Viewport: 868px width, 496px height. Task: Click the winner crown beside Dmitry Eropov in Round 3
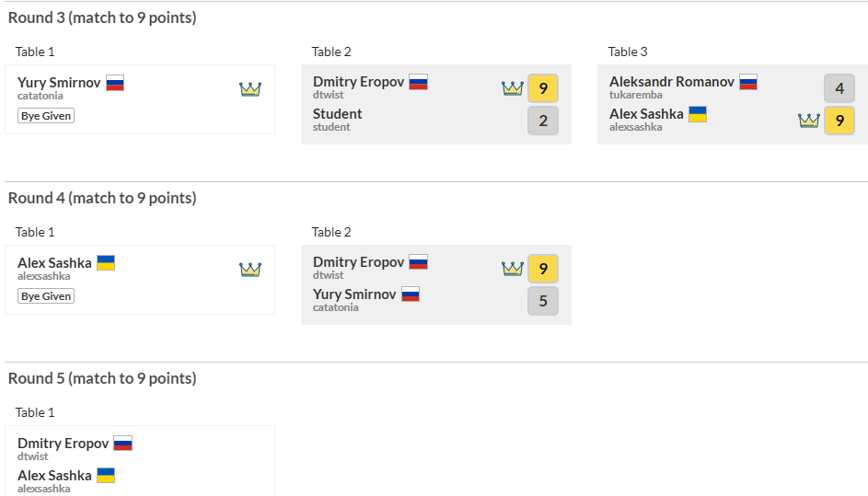tap(513, 88)
